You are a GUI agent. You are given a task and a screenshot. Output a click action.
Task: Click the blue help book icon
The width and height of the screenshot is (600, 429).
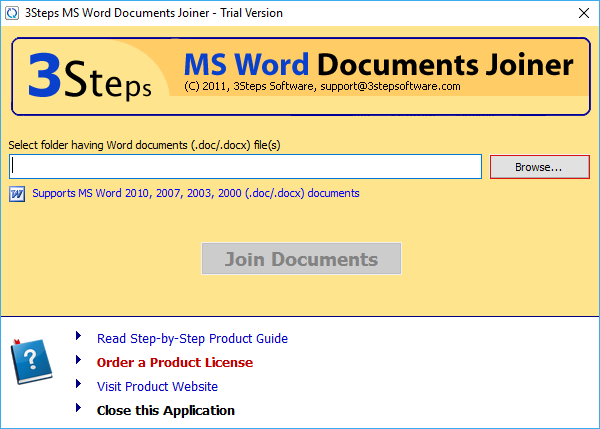[31, 361]
